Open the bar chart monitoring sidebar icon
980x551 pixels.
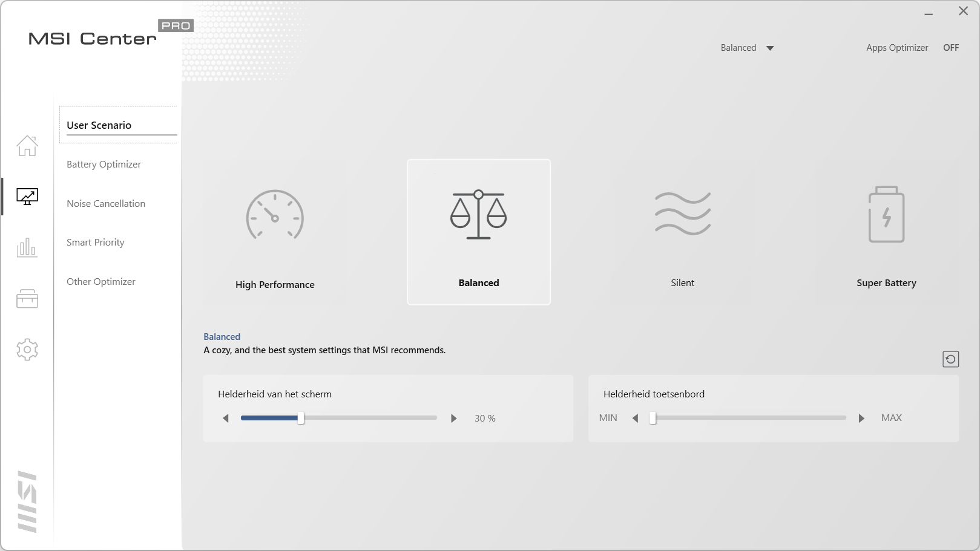tap(27, 247)
